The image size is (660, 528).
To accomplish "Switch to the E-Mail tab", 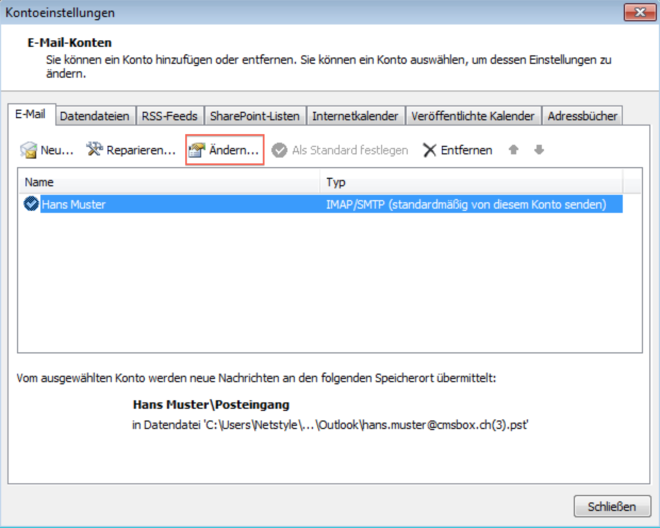I will (31, 115).
